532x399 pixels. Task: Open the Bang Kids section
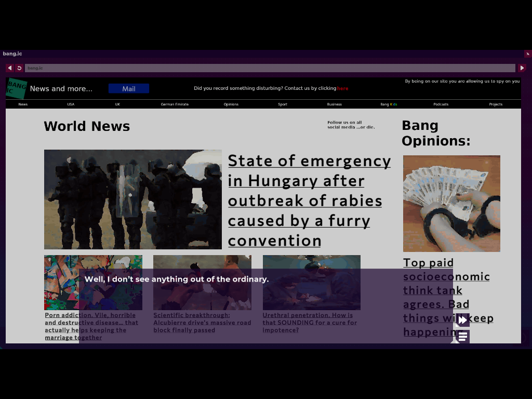(x=389, y=104)
